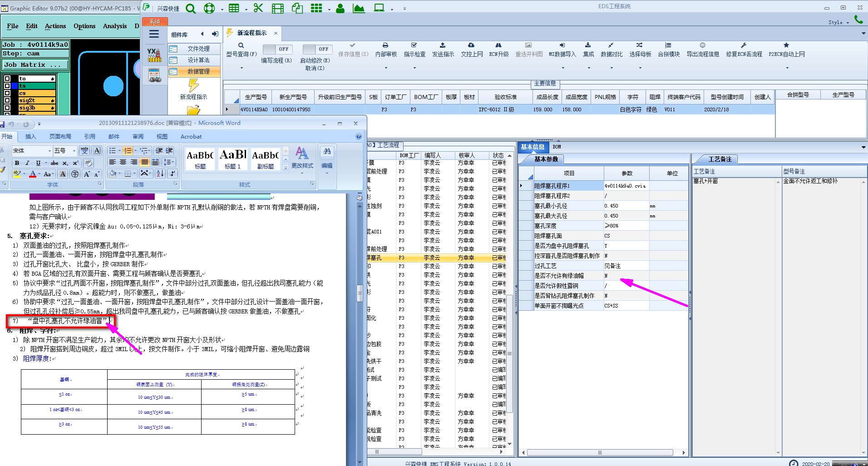
Task: Expand dropdown arrow under MI数据导入
Action: pos(563,68)
